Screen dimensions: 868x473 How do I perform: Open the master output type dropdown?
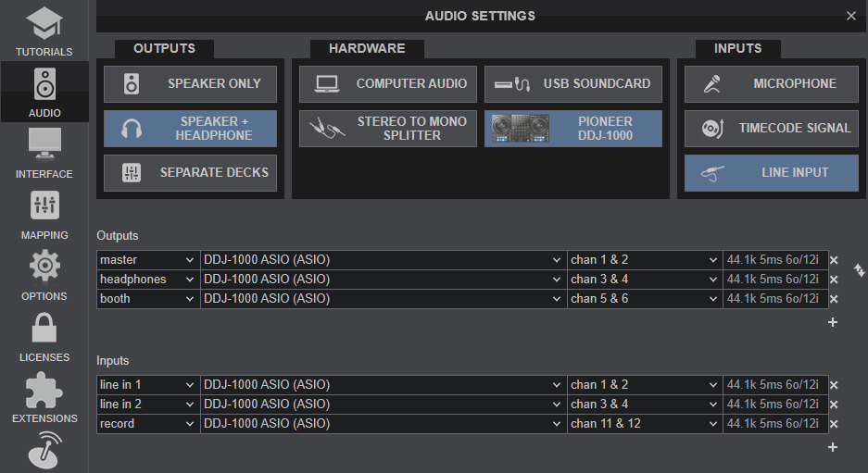click(148, 260)
